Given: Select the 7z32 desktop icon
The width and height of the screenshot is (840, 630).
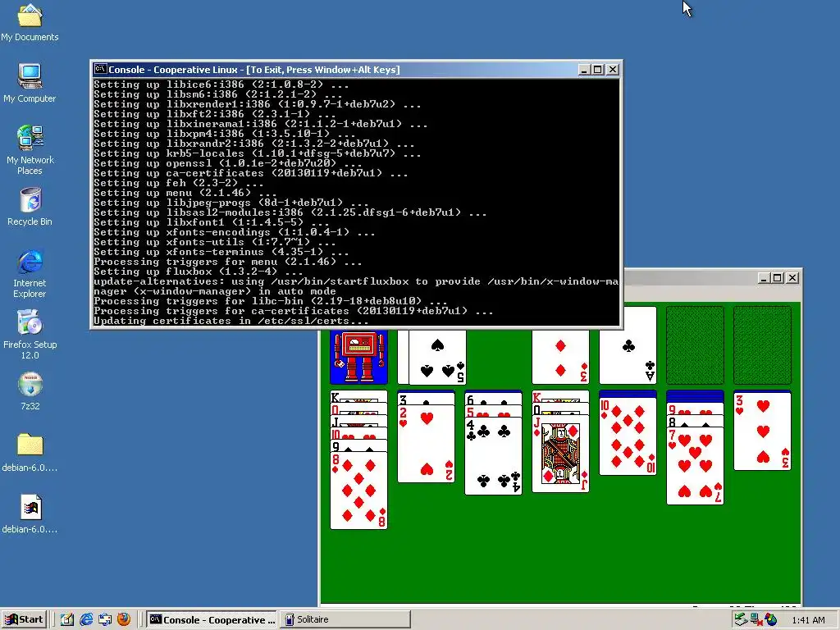Looking at the screenshot, I should pyautogui.click(x=30, y=391).
